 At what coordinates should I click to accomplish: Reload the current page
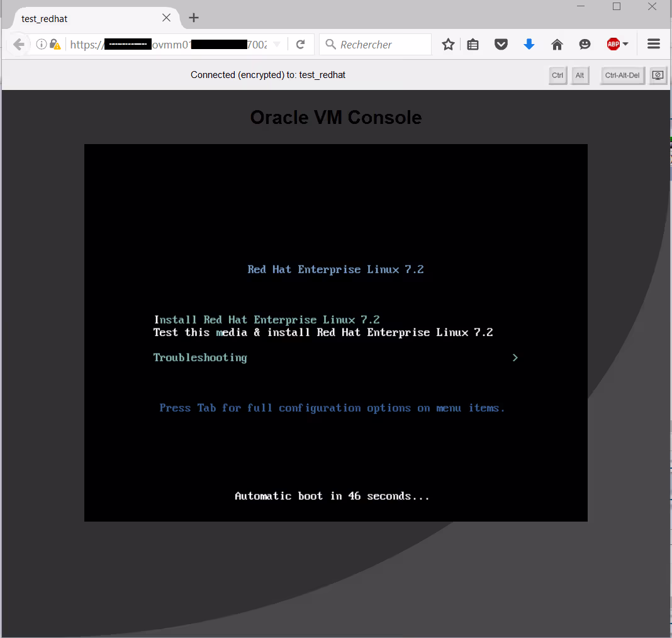301,44
